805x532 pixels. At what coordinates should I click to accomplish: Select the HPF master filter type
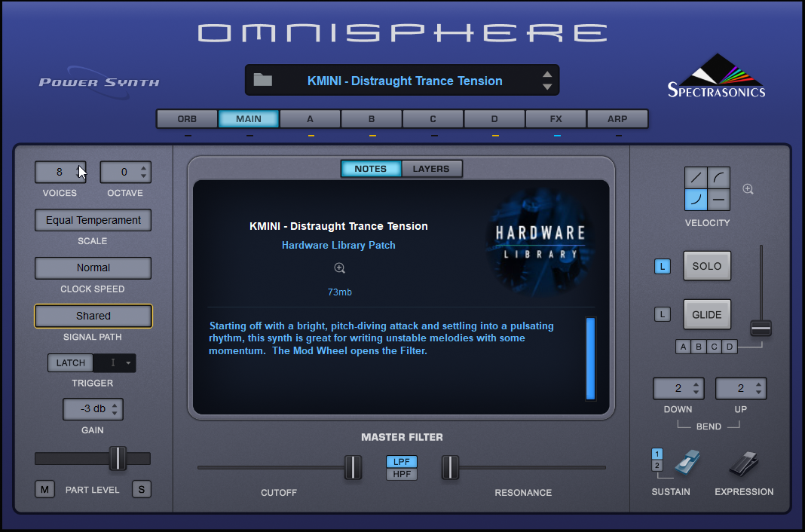point(402,474)
